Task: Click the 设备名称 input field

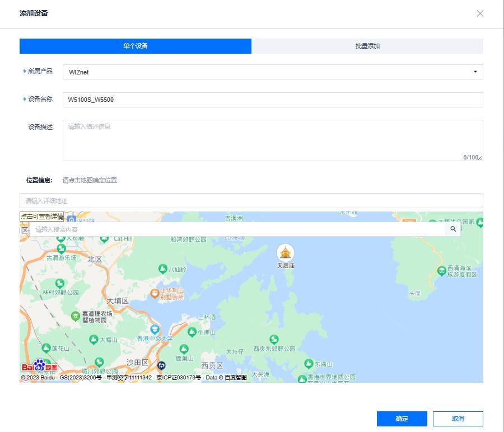Action: (x=272, y=100)
